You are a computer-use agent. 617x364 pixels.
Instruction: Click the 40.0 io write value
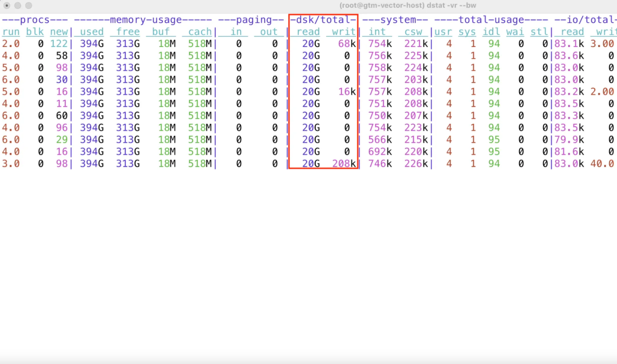point(602,164)
